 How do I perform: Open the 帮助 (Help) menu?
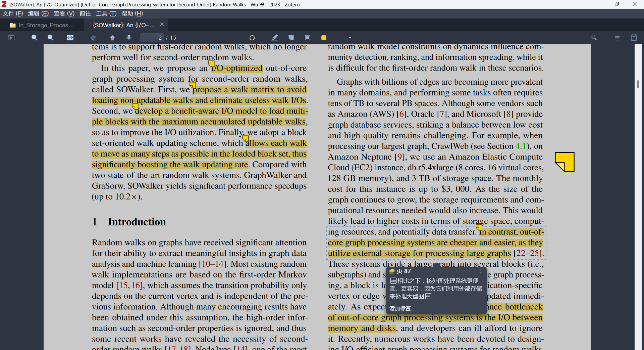click(x=132, y=13)
